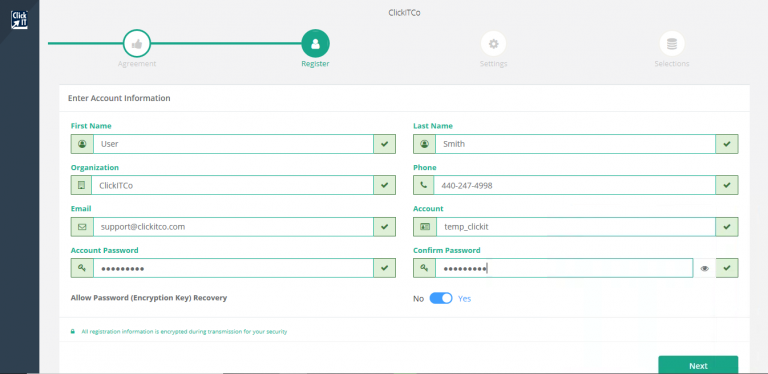Select the Yes label for password recovery

tap(464, 299)
